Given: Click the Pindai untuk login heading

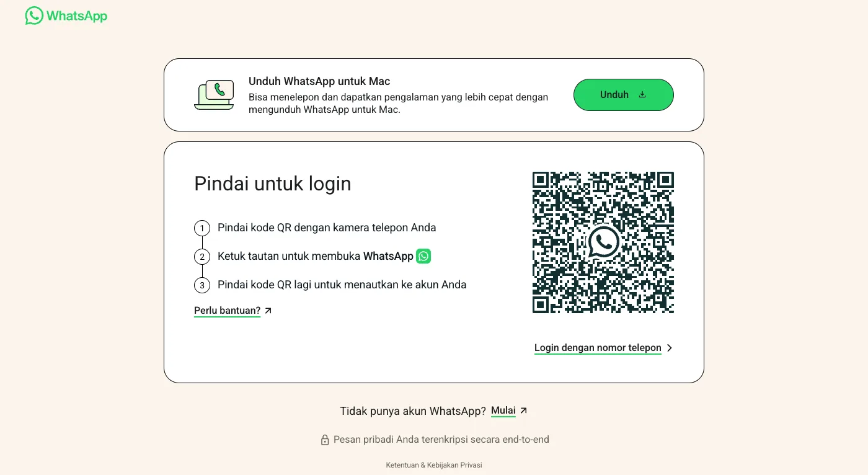Looking at the screenshot, I should (273, 184).
